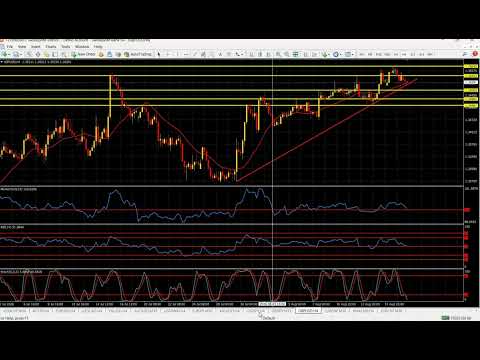Click the New Order button
Image resolution: width=480 pixels, height=360 pixels.
tap(84, 54)
